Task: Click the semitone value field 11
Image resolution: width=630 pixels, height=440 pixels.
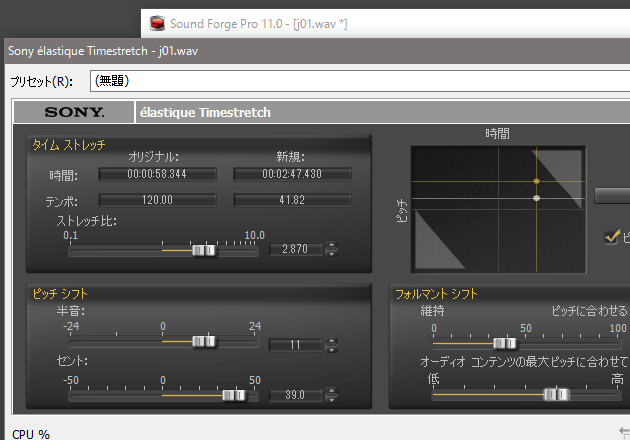Action: (295, 345)
